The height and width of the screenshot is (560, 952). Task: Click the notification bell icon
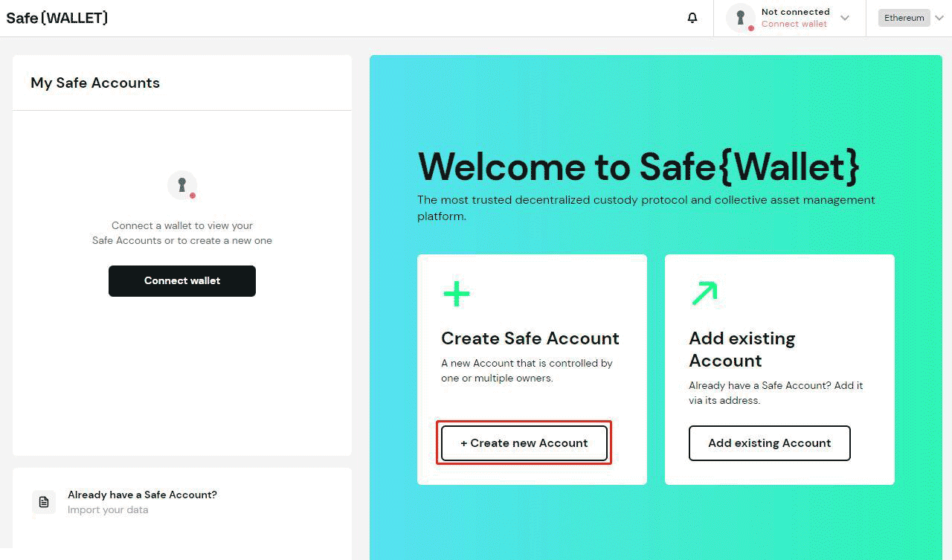coord(692,17)
